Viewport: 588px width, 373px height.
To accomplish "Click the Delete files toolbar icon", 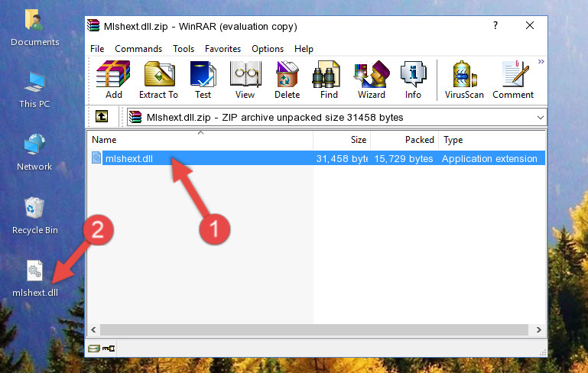I will click(287, 79).
